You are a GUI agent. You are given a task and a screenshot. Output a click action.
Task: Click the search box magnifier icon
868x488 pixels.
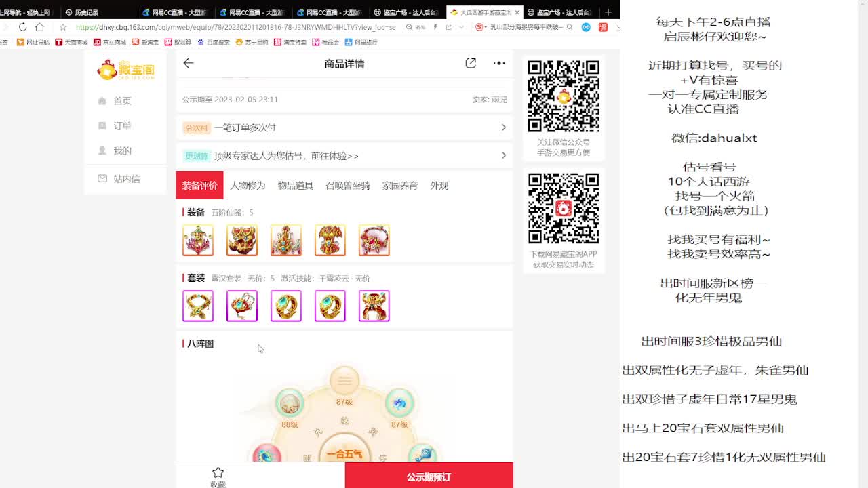(x=569, y=27)
